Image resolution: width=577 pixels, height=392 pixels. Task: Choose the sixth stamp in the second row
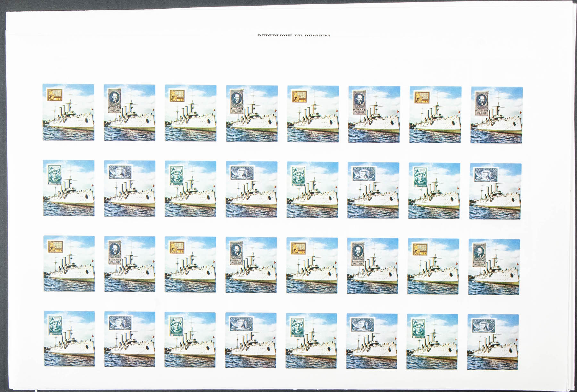point(373,190)
